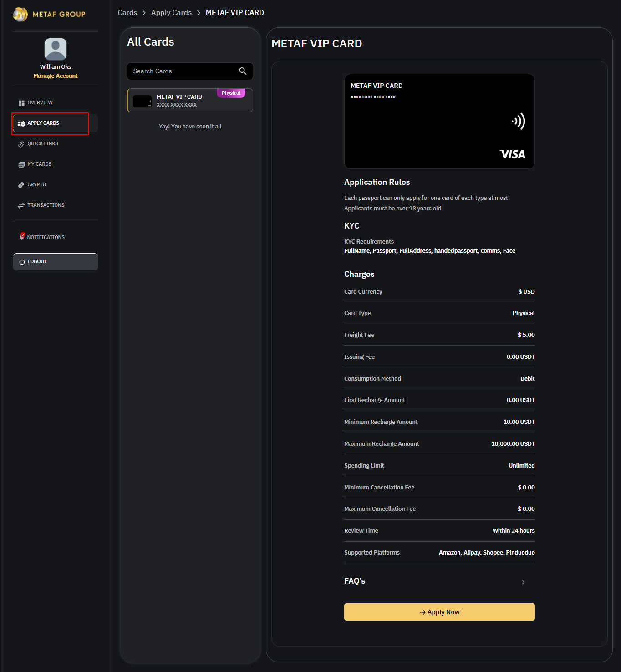This screenshot has height=672, width=621.
Task: Click the Quick Links chain icon
Action: coord(21,144)
